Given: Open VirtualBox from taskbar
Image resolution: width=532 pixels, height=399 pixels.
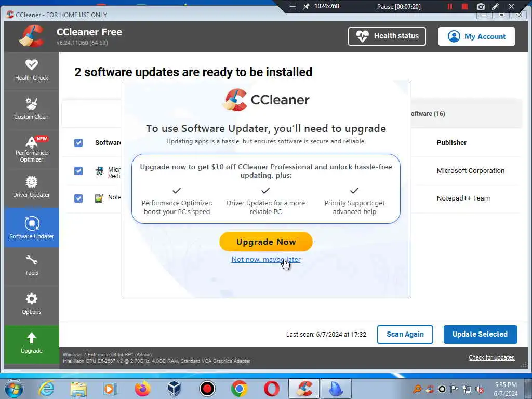Looking at the screenshot, I should pyautogui.click(x=175, y=389).
